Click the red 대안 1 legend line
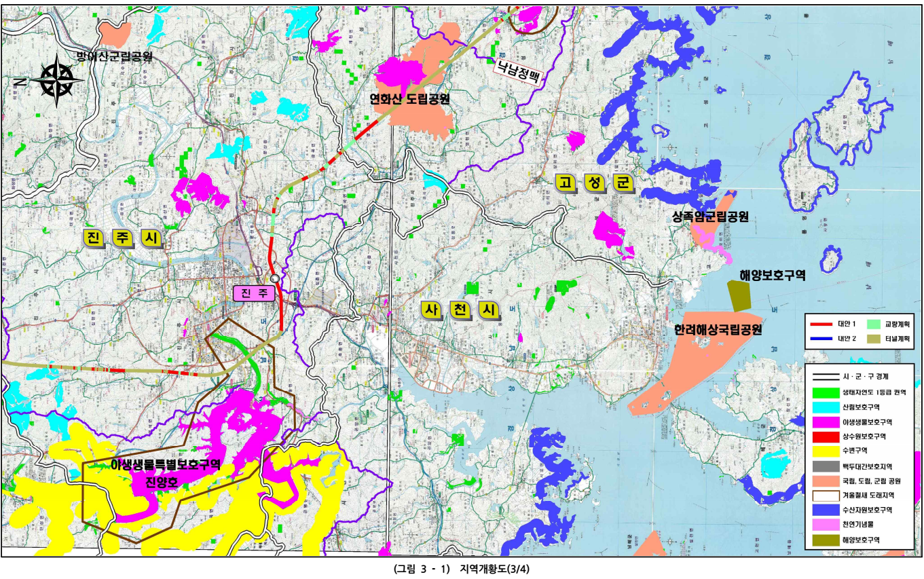The image size is (924, 579). click(823, 324)
